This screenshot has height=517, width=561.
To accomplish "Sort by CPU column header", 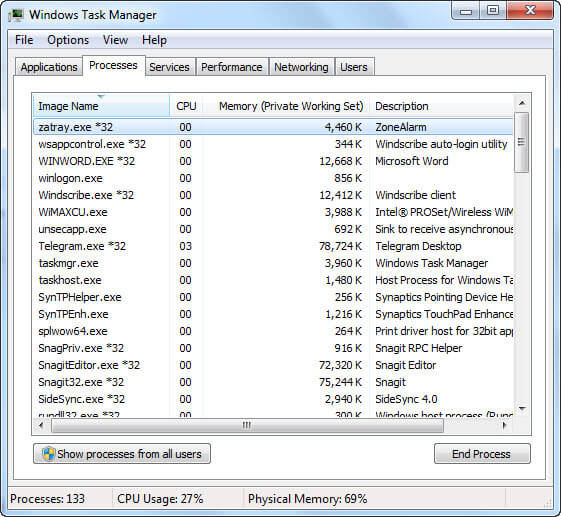I will [186, 106].
